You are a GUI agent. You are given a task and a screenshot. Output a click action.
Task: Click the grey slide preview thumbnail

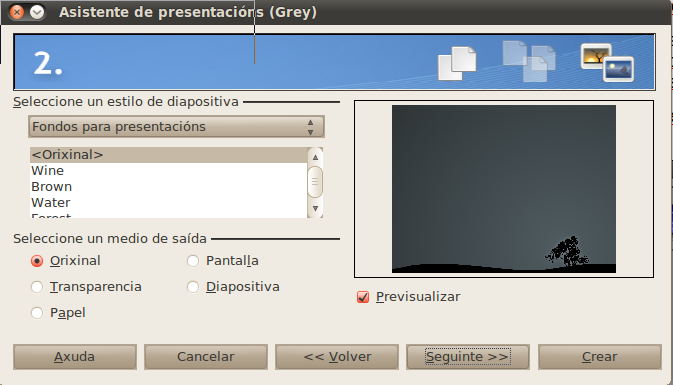(504, 189)
